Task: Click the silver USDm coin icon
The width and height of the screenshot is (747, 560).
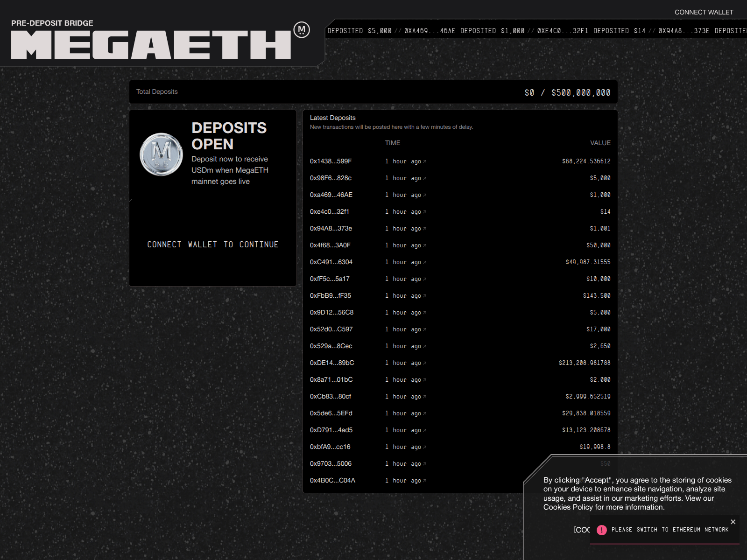Action: pyautogui.click(x=161, y=154)
